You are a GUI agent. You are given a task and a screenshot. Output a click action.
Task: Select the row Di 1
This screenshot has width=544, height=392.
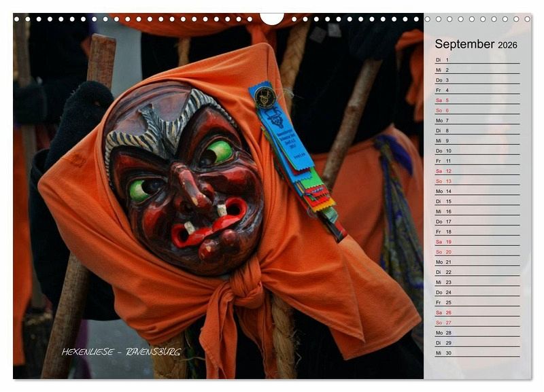(477, 60)
